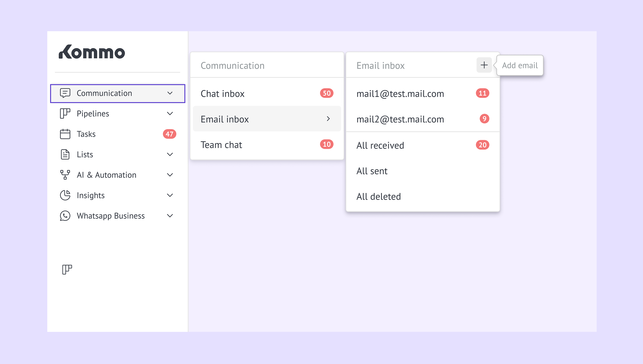This screenshot has width=643, height=364.
Task: Collapse the Communication chevron
Action: (x=170, y=93)
